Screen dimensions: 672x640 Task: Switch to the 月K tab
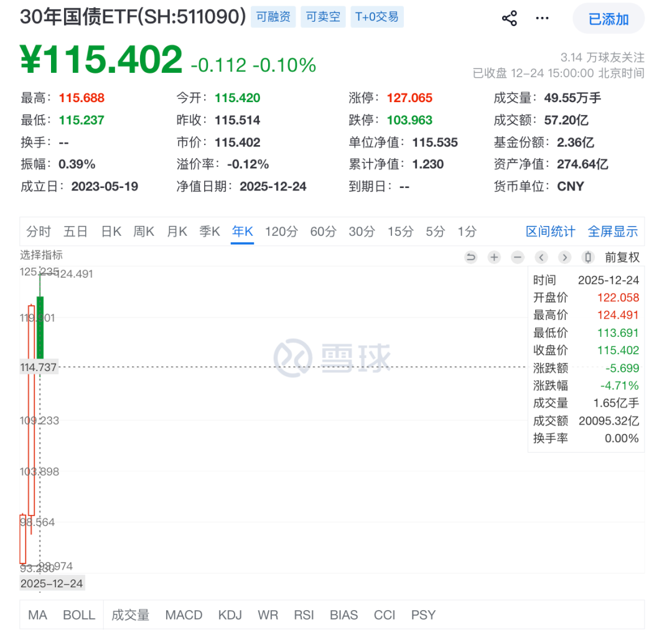(x=177, y=232)
